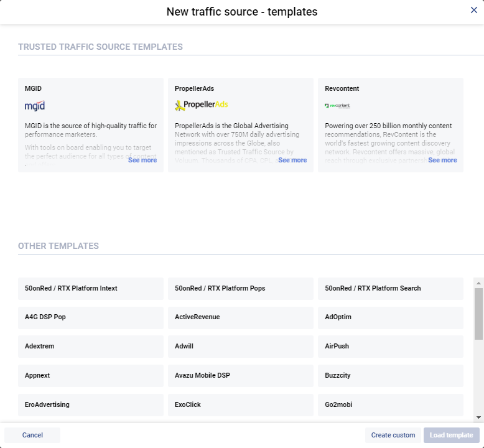Select the ActiveRevenue template
Image resolution: width=484 pixels, height=448 pixels.
[241, 317]
